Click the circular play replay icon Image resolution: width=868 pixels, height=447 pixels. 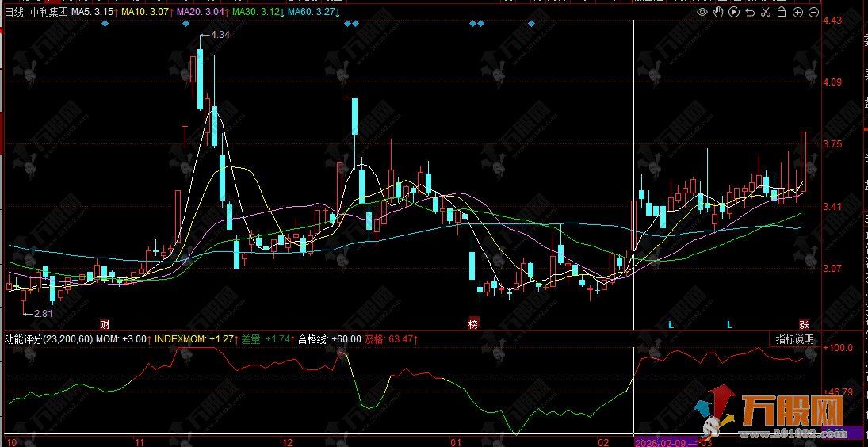pos(734,12)
